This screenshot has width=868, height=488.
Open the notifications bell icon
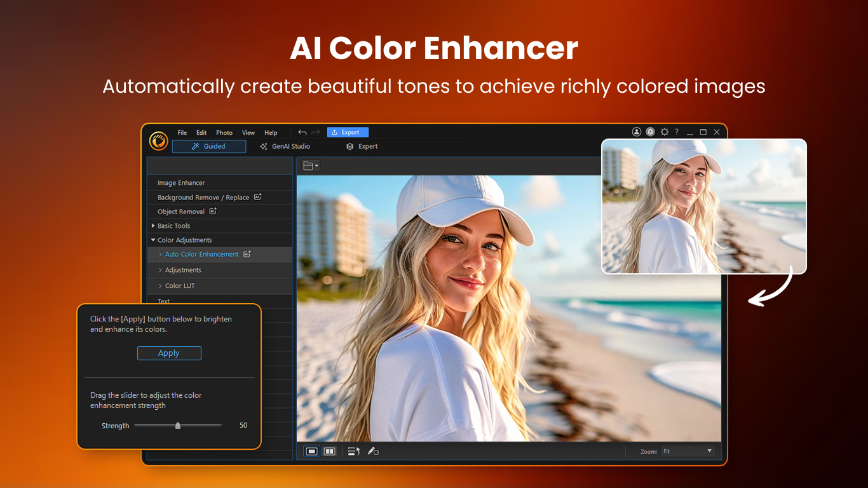coord(650,132)
